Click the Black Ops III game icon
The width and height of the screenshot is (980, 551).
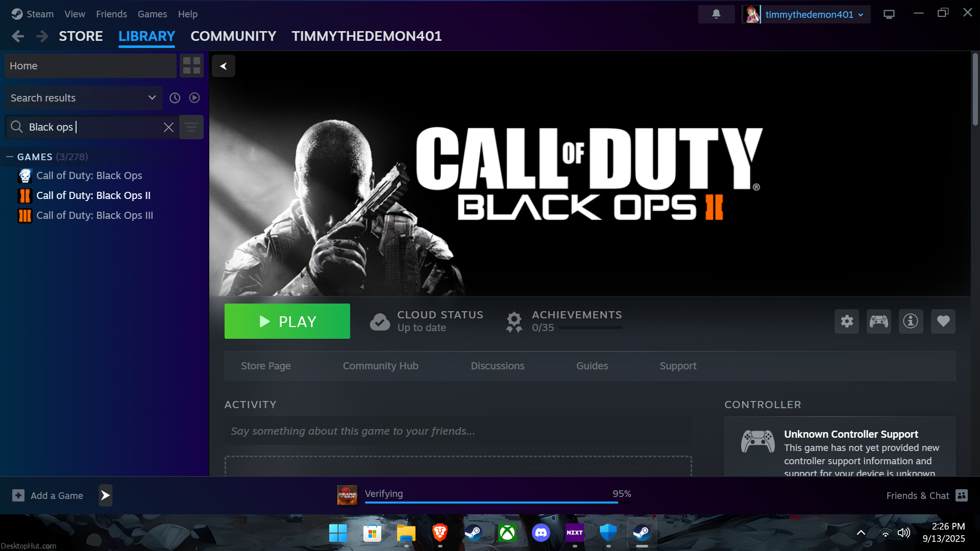tap(24, 216)
